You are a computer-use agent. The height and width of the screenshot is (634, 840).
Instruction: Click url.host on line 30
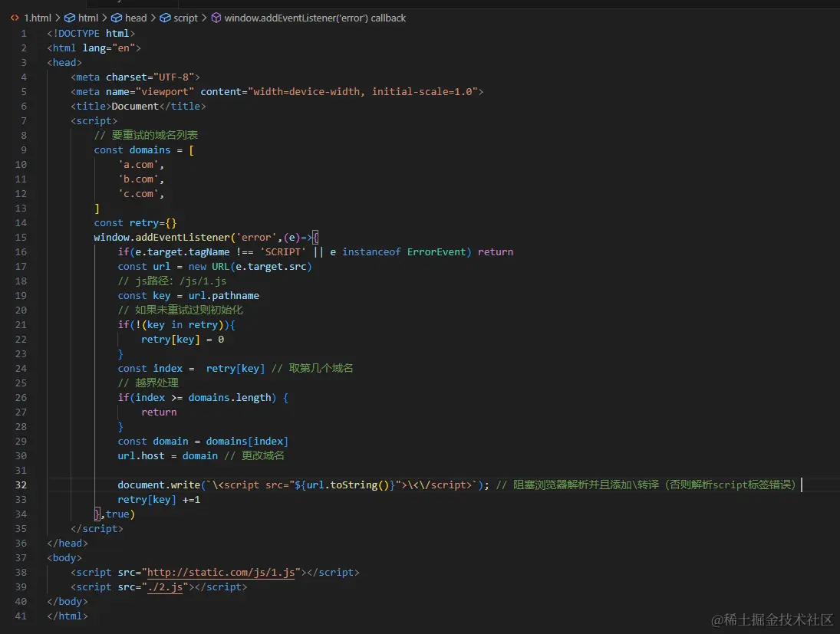point(141,456)
